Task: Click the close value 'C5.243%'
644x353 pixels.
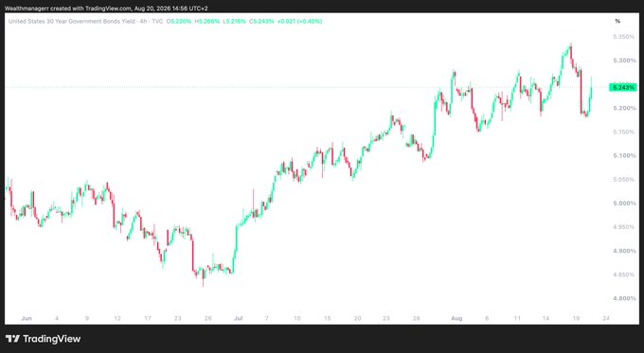Action: coord(261,22)
